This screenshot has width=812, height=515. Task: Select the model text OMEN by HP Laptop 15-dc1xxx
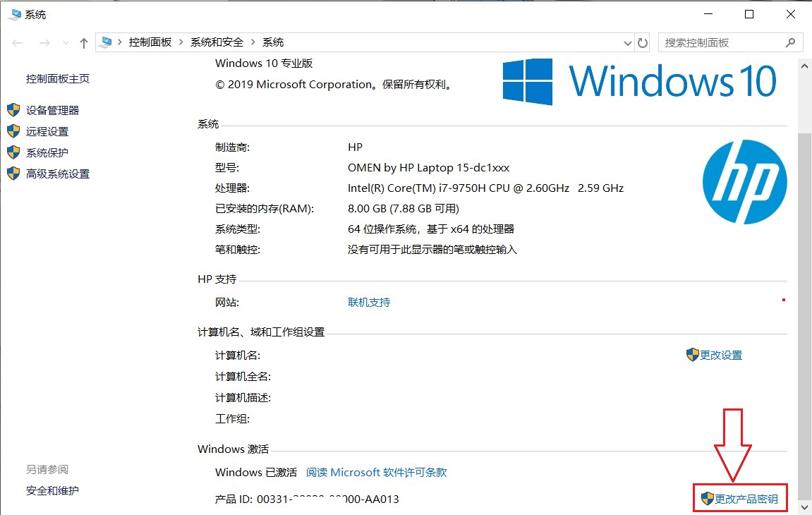tap(429, 168)
